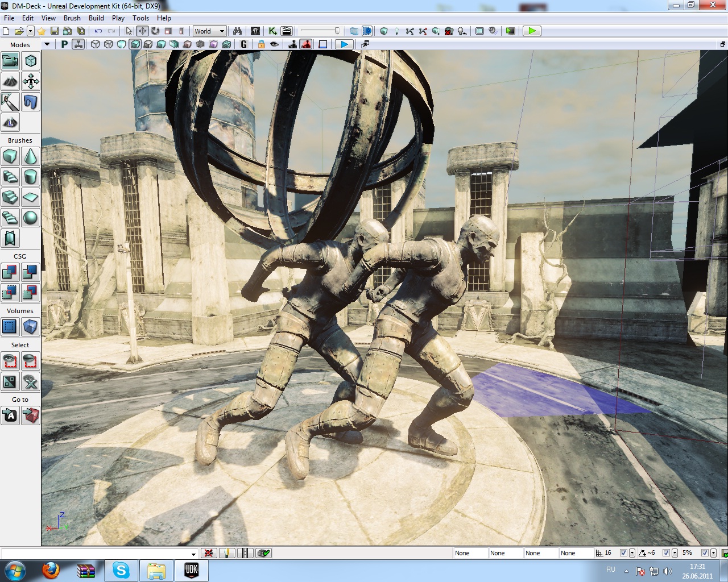Image resolution: width=728 pixels, height=582 pixels.
Task: Click the Open folder icon
Action: 19,31
